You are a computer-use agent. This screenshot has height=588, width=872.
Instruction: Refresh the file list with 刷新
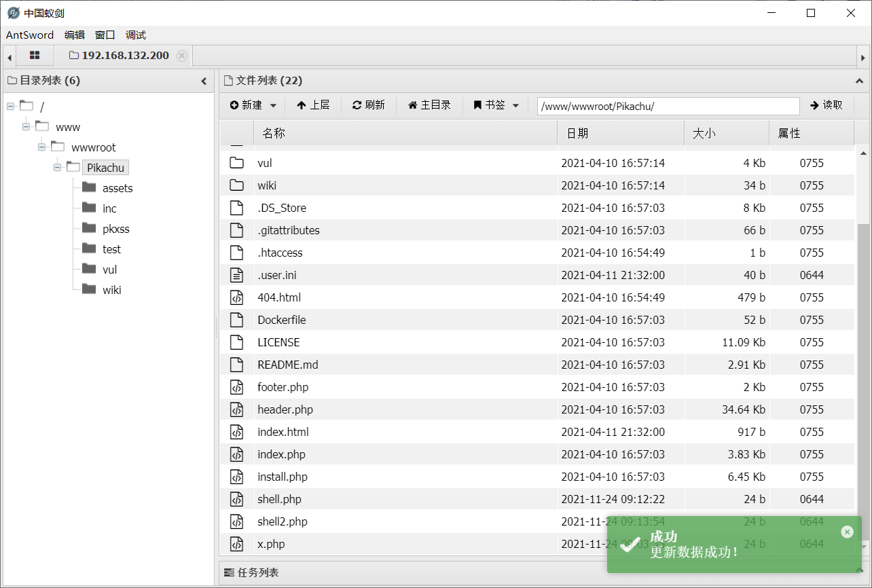coord(369,105)
